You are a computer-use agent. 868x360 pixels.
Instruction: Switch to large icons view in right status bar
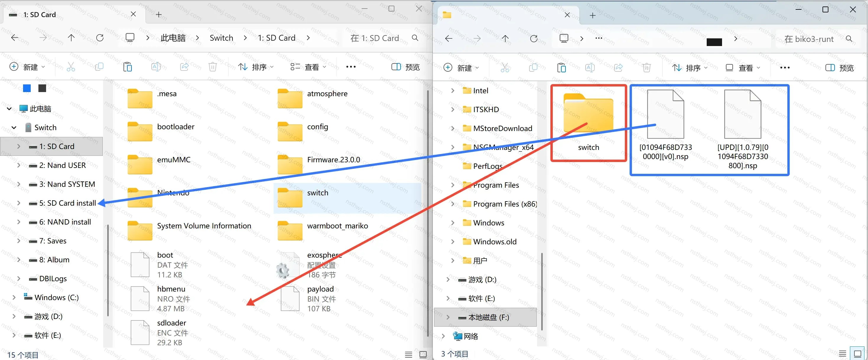[858, 354]
